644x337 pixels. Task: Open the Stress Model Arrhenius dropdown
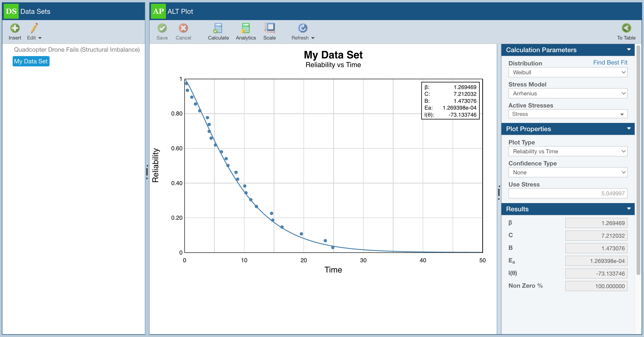click(x=568, y=93)
